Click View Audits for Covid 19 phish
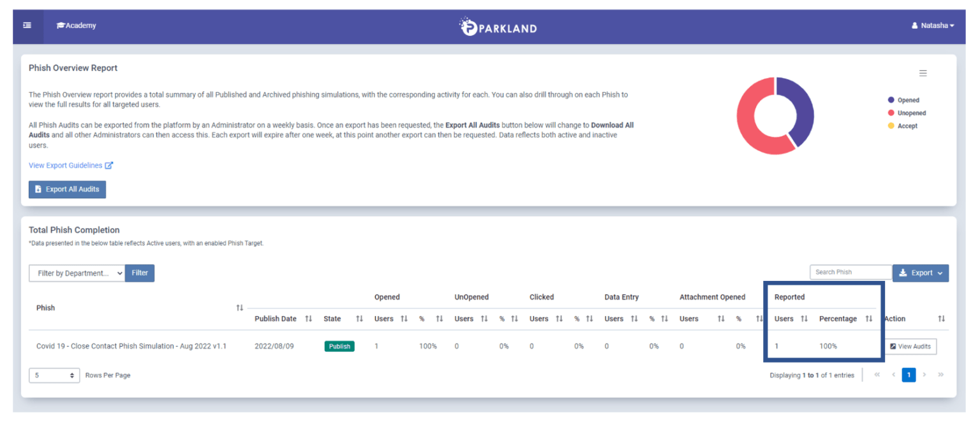 point(910,346)
